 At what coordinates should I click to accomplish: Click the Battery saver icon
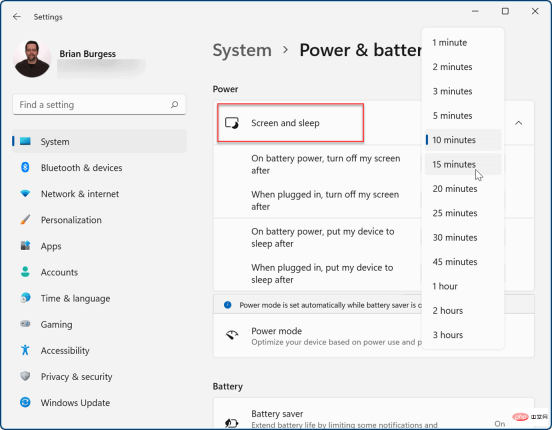pos(232,422)
